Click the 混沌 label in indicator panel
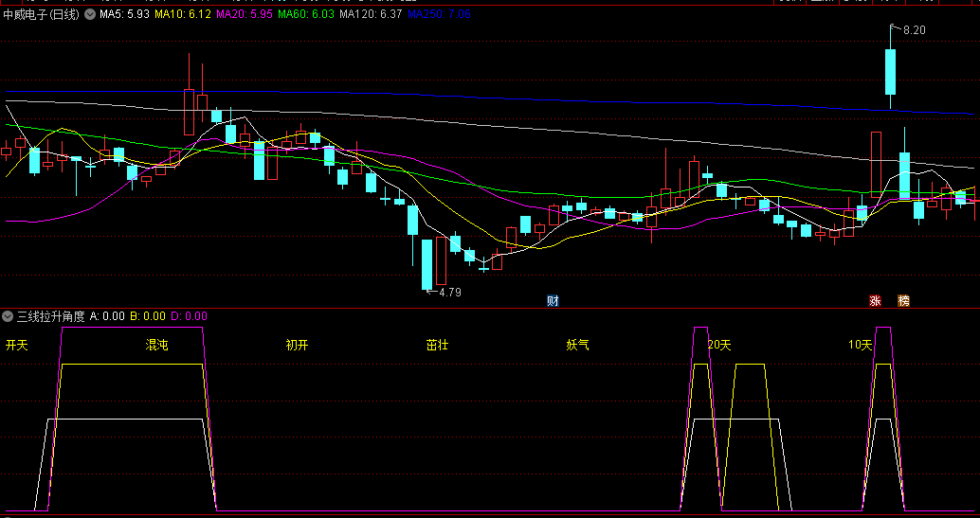 tap(157, 345)
